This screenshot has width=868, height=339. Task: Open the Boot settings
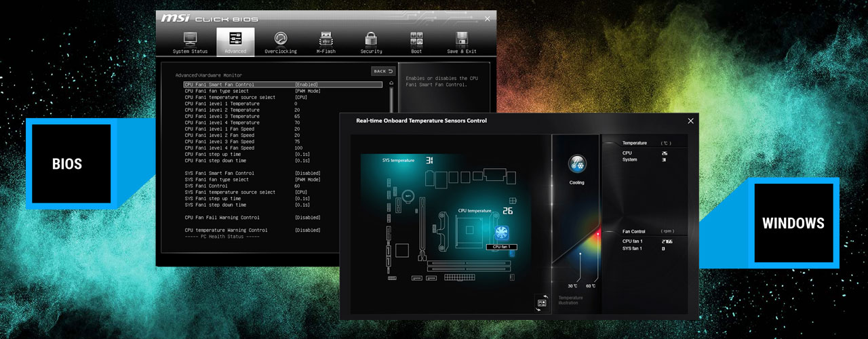(x=416, y=42)
